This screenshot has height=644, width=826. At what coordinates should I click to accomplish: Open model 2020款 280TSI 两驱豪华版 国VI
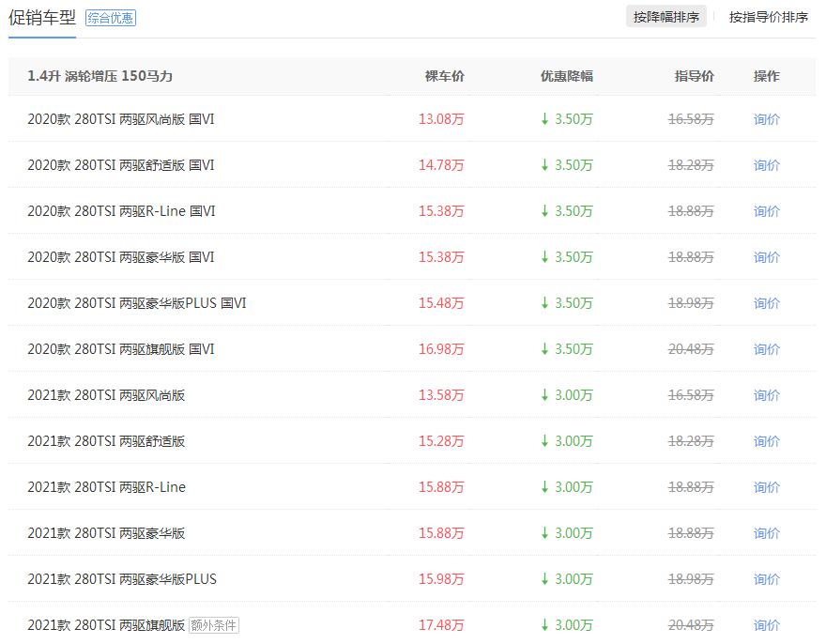click(121, 257)
